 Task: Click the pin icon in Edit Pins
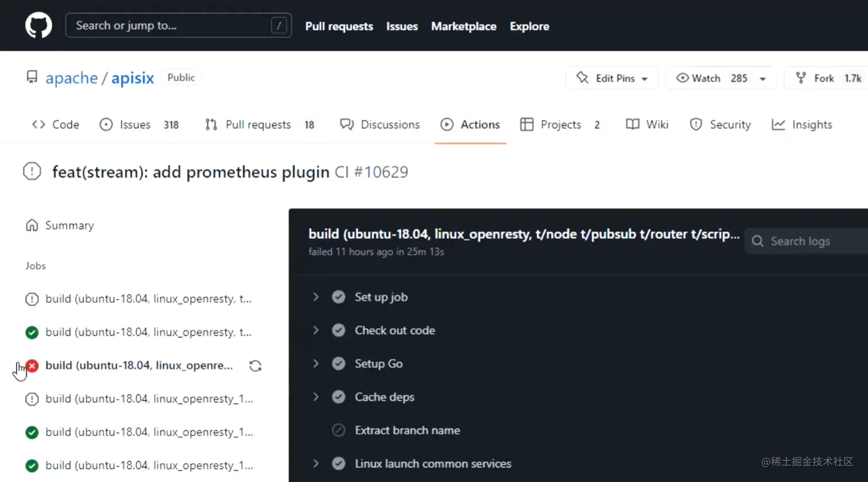pyautogui.click(x=583, y=78)
